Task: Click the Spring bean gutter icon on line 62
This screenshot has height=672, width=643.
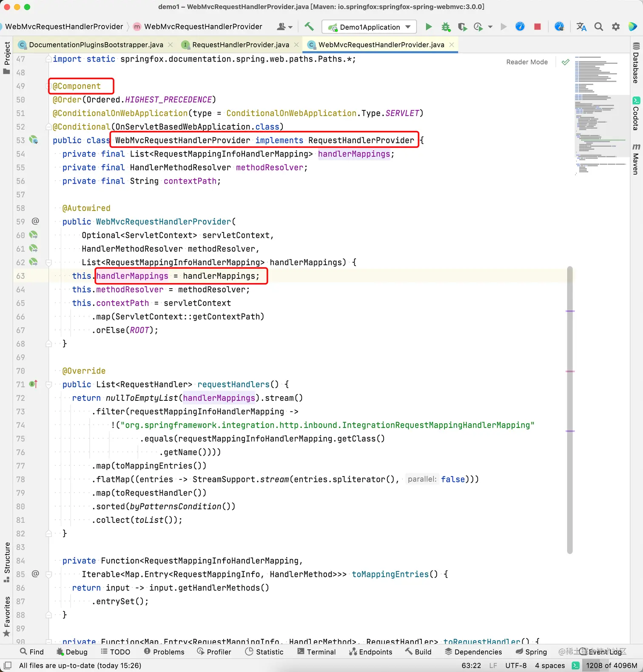Action: (x=34, y=262)
